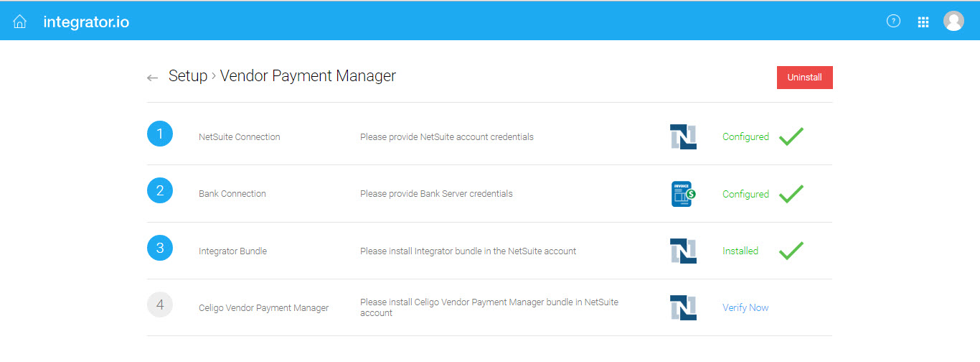Select step 1 number circle
This screenshot has height=362, width=980.
click(160, 134)
